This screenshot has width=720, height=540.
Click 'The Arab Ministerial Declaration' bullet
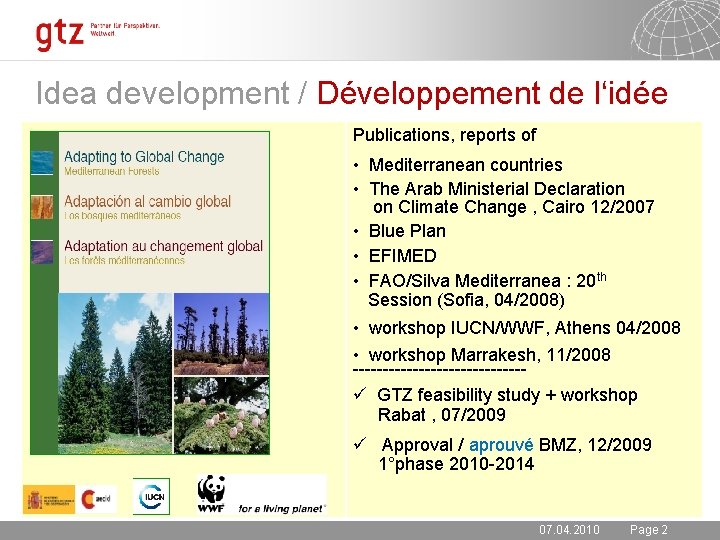pyautogui.click(x=497, y=189)
